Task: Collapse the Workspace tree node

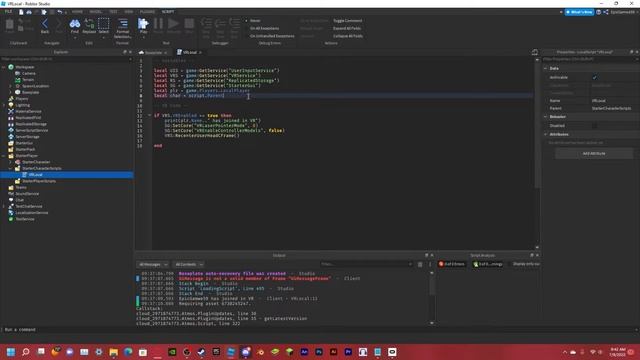Action: click(x=4, y=67)
